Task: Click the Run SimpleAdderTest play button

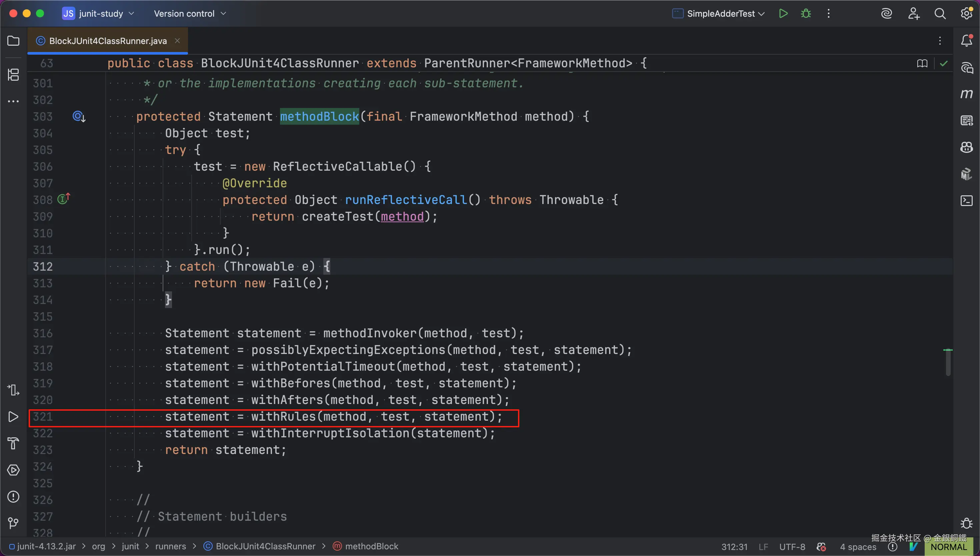Action: coord(783,14)
